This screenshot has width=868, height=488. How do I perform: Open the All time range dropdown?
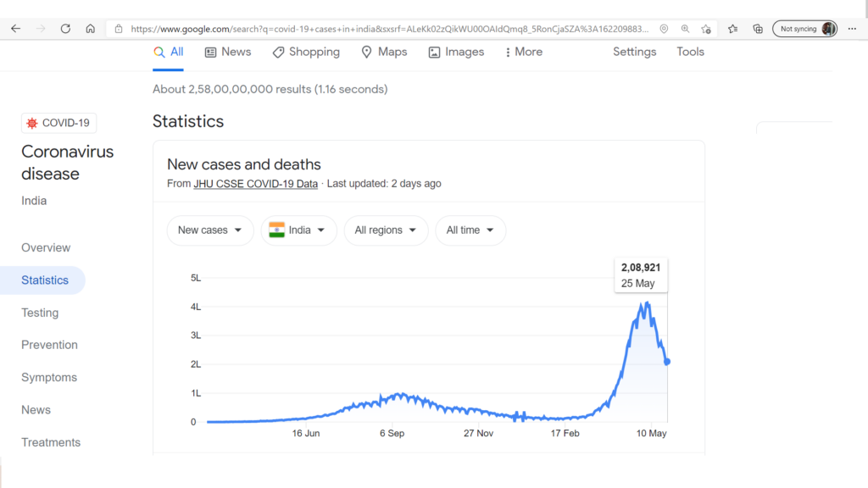pyautogui.click(x=470, y=230)
